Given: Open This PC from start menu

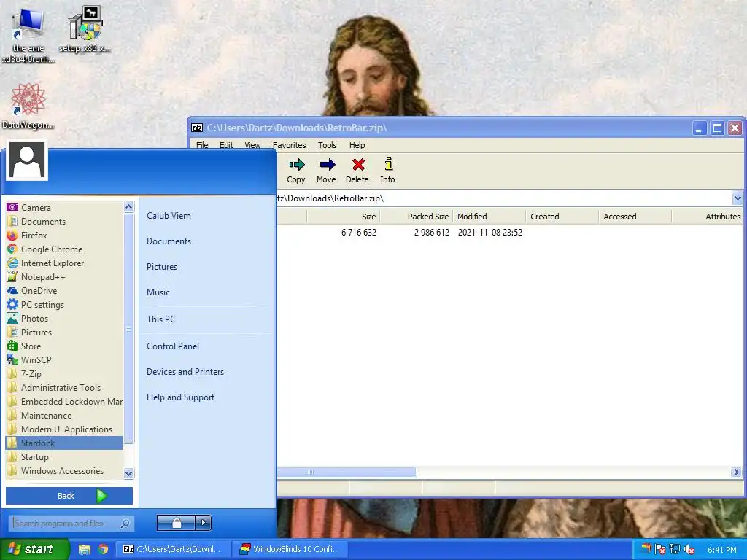Looking at the screenshot, I should pos(161,319).
